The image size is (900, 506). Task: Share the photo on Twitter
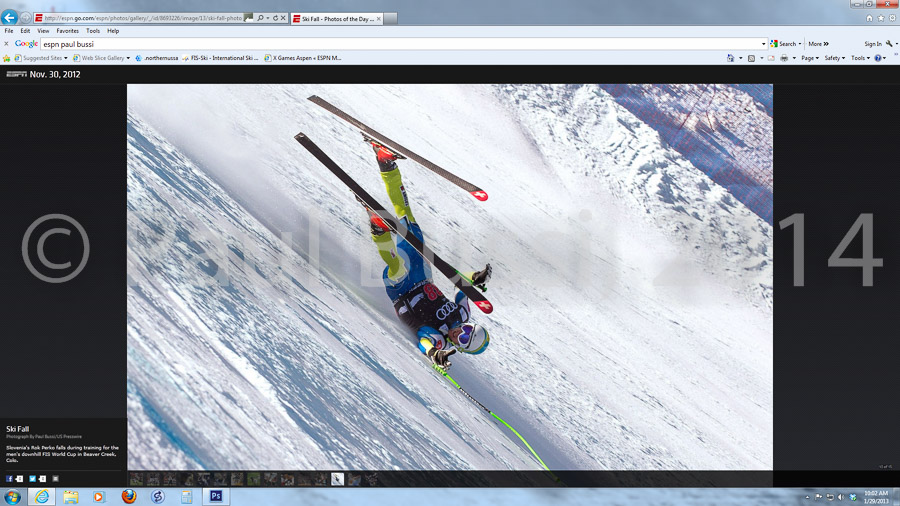32,478
